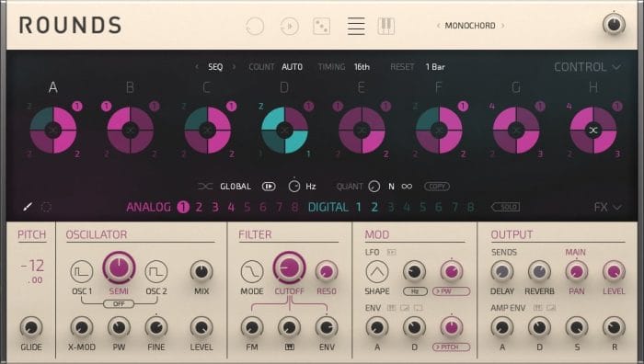Click left arrow before SEQ mode
Viewport: 644px width, 364px height.
tap(197, 67)
